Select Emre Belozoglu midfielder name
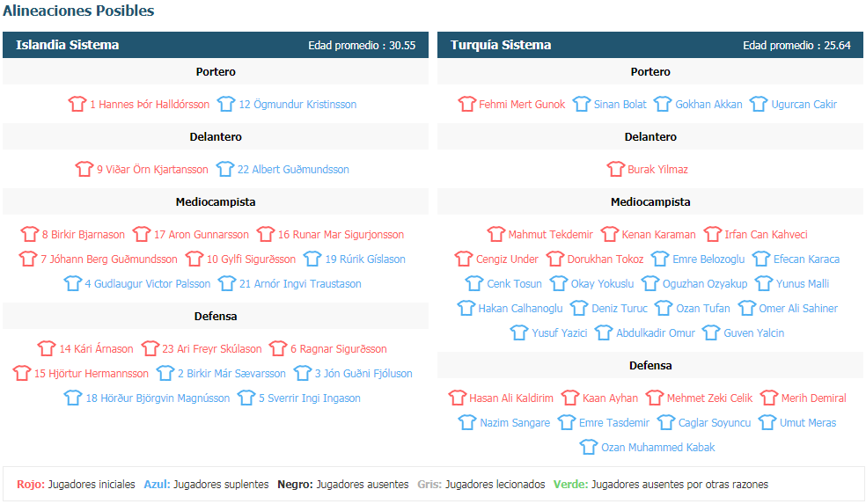Screen dimensions: 866x504 (708, 259)
